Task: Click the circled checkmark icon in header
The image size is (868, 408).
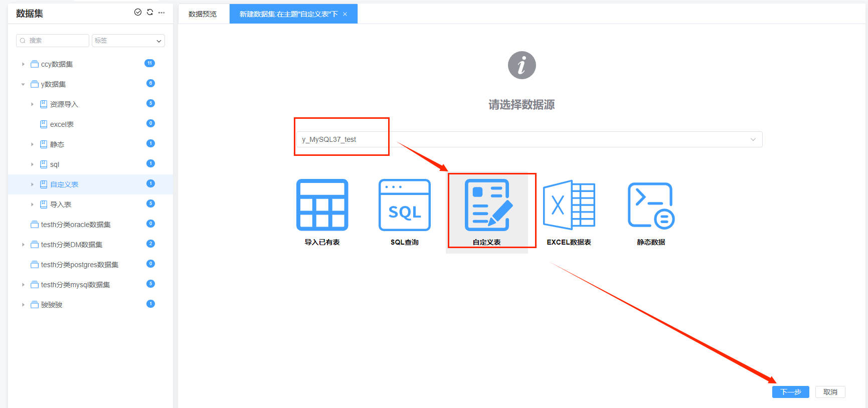Action: (x=138, y=13)
